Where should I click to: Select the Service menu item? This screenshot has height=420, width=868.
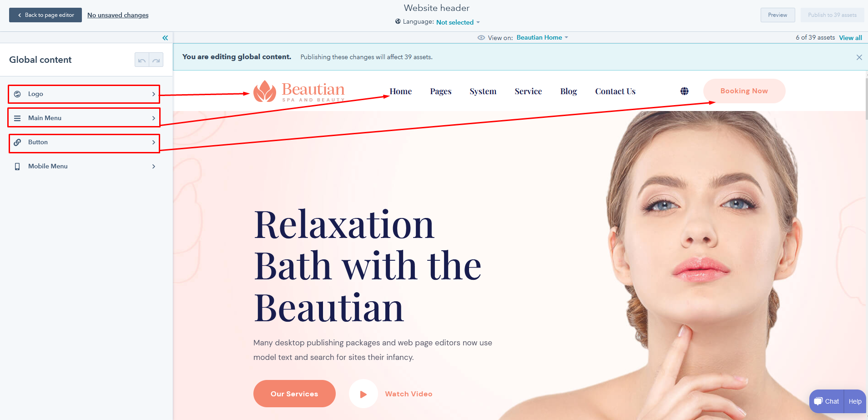click(528, 91)
